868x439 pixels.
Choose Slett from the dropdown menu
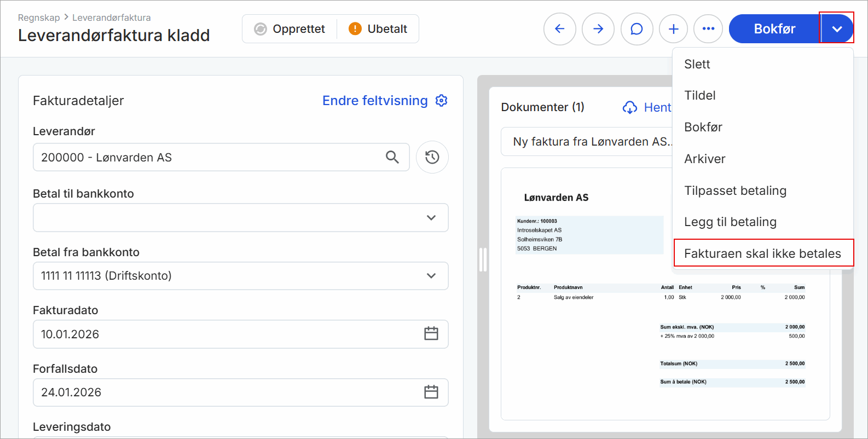coord(697,65)
